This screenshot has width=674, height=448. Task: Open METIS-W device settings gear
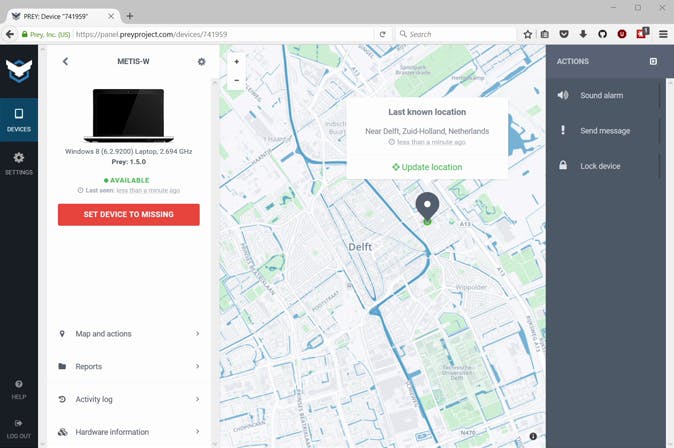click(201, 61)
